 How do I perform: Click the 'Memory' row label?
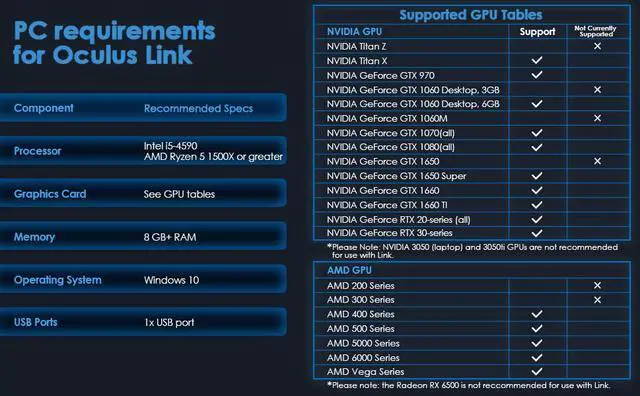[x=34, y=237]
